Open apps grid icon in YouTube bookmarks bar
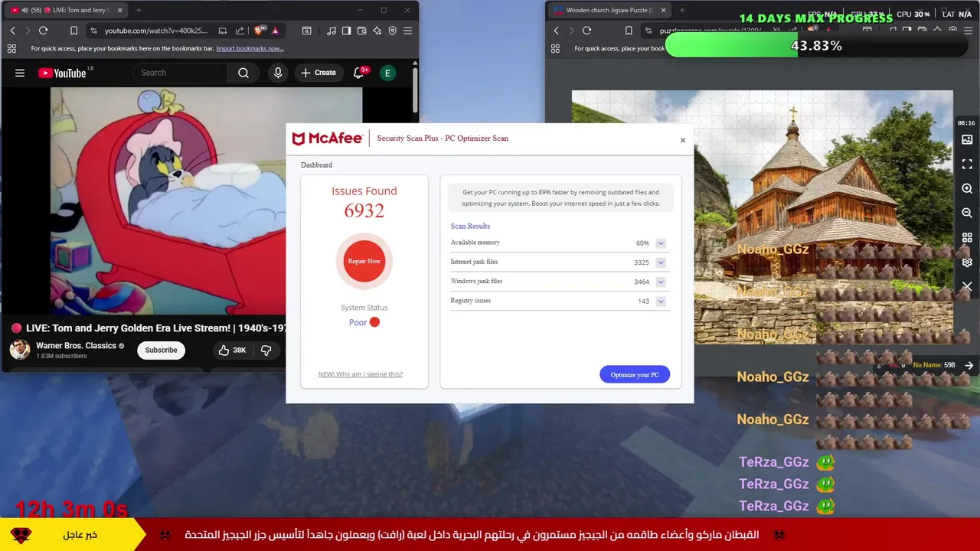The image size is (980, 551). click(x=11, y=48)
